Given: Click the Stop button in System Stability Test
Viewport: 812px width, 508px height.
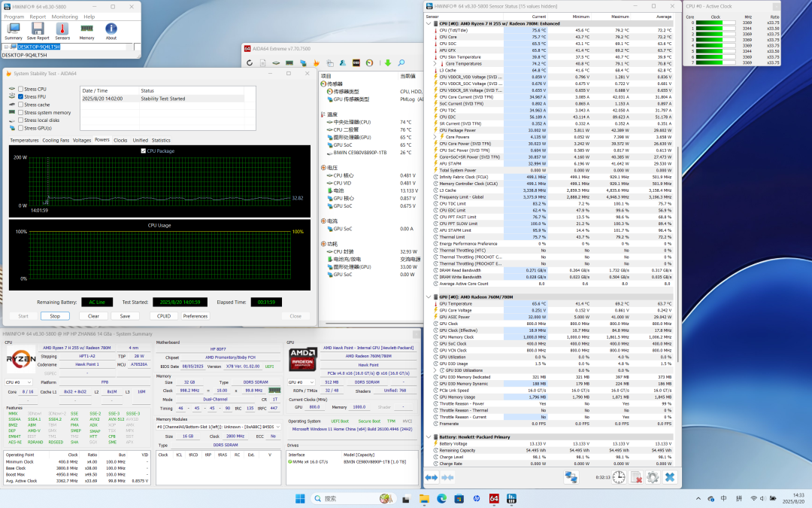Looking at the screenshot, I should [x=55, y=316].
